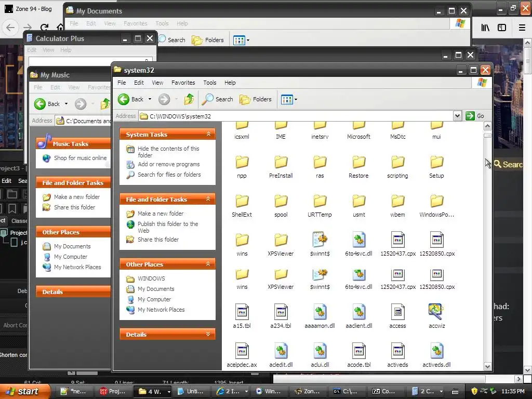Open the Help menu in system32
532x399 pixels.
click(230, 83)
